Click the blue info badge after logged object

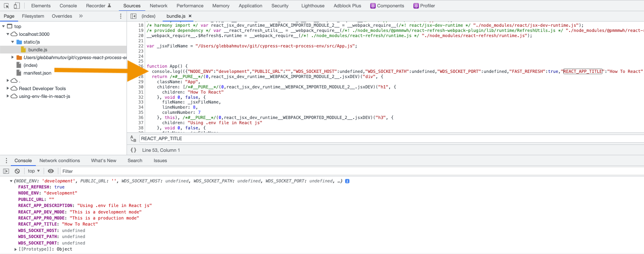click(346, 181)
